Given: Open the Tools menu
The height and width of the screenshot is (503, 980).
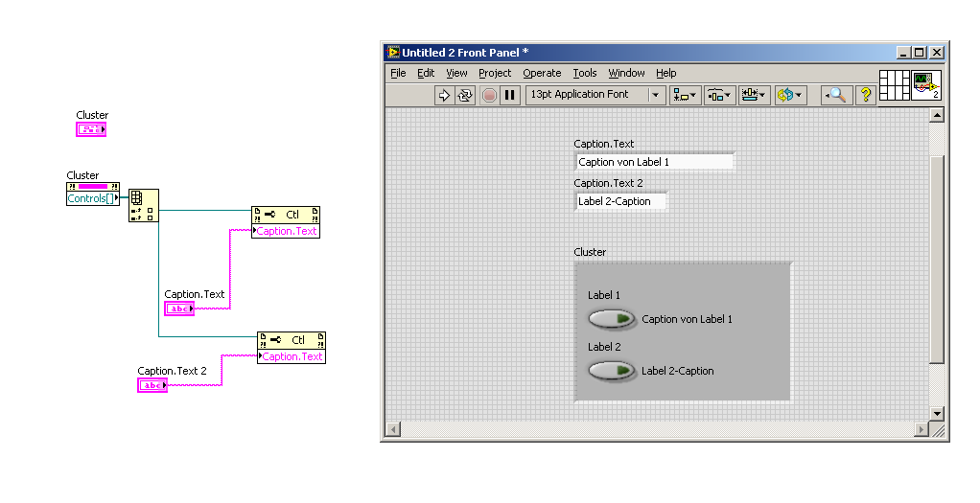Looking at the screenshot, I should (585, 73).
